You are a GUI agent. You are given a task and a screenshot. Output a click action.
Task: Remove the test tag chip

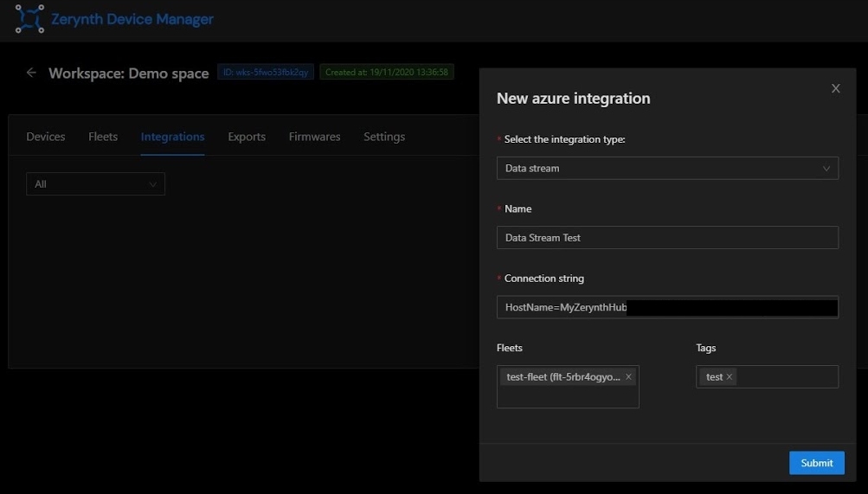coord(729,376)
